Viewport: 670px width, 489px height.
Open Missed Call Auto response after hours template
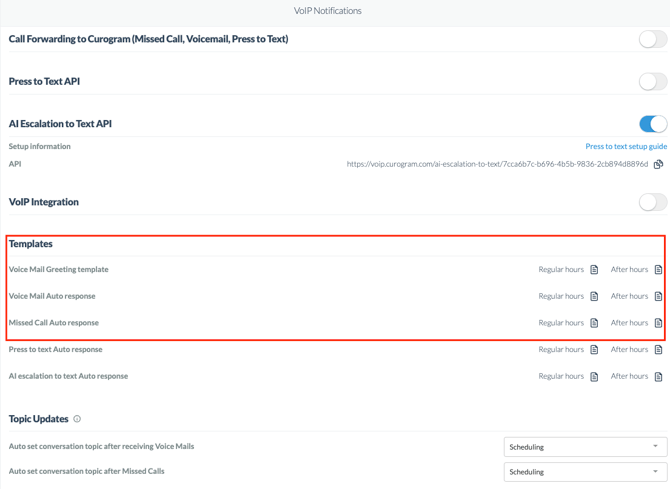658,323
